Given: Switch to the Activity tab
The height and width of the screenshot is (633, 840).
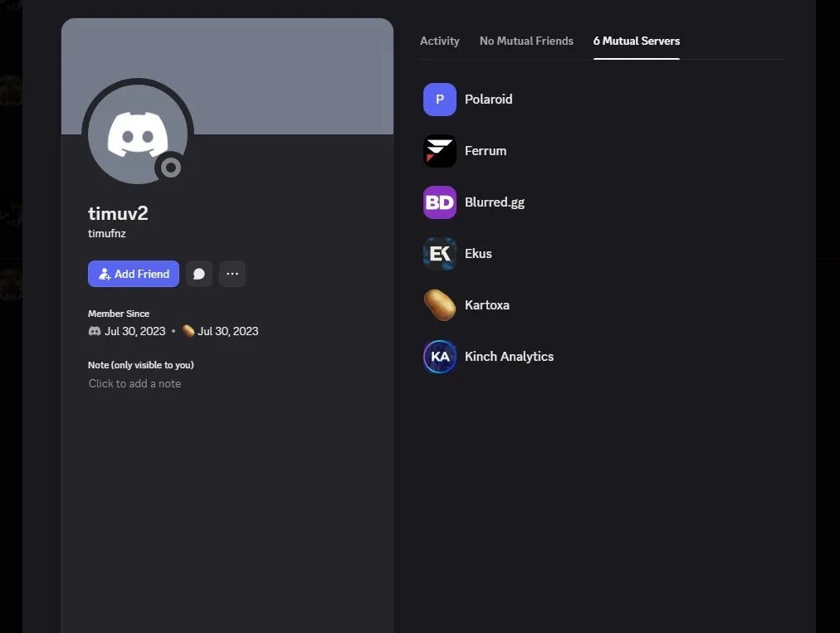Looking at the screenshot, I should tap(439, 41).
